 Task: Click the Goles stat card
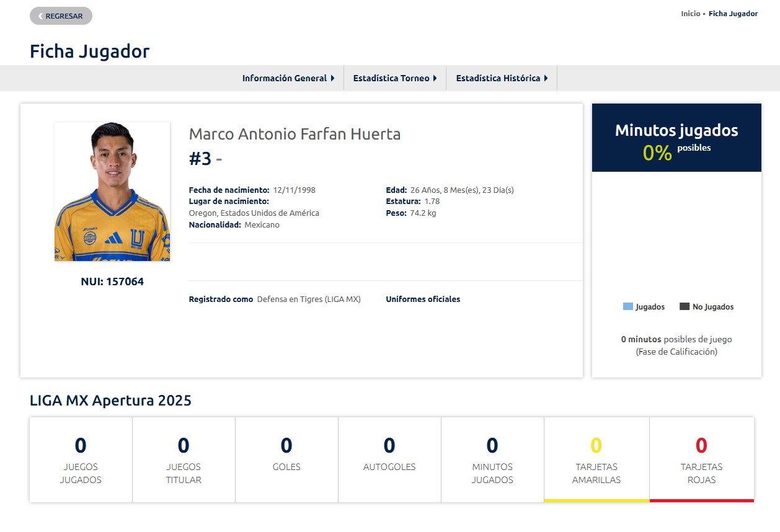(286, 459)
